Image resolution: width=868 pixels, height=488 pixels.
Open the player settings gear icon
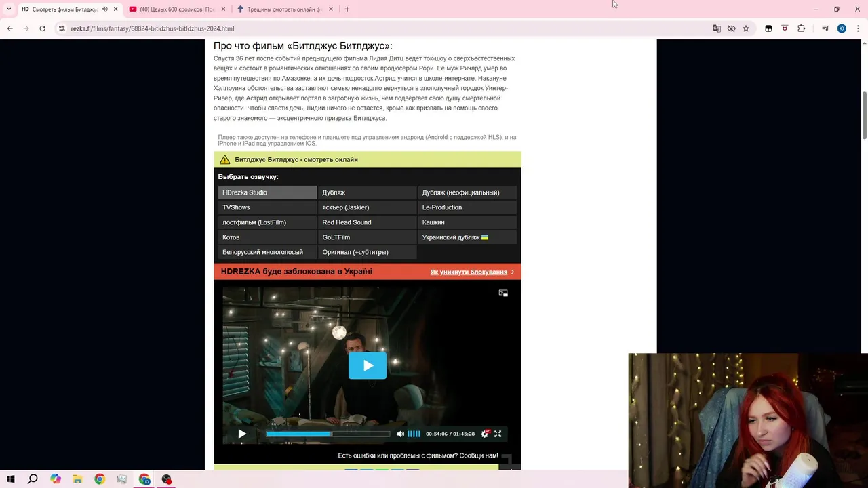(x=485, y=434)
